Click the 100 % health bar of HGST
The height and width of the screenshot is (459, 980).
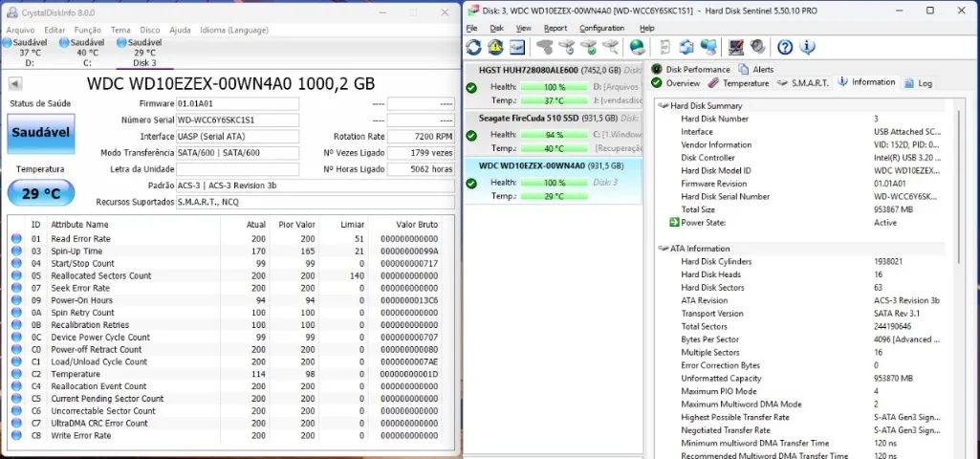click(x=554, y=87)
